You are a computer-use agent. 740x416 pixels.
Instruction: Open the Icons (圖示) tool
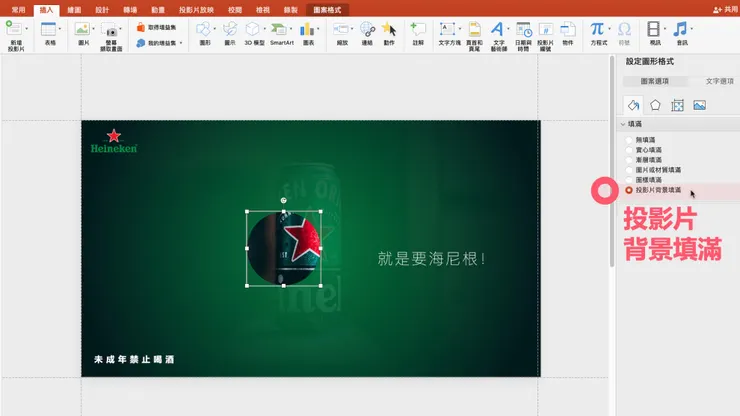(x=230, y=34)
